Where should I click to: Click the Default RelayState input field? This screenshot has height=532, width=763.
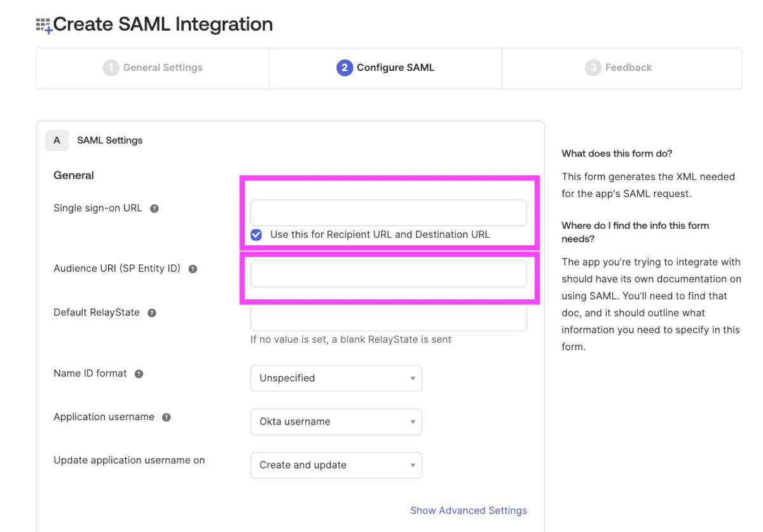point(388,318)
